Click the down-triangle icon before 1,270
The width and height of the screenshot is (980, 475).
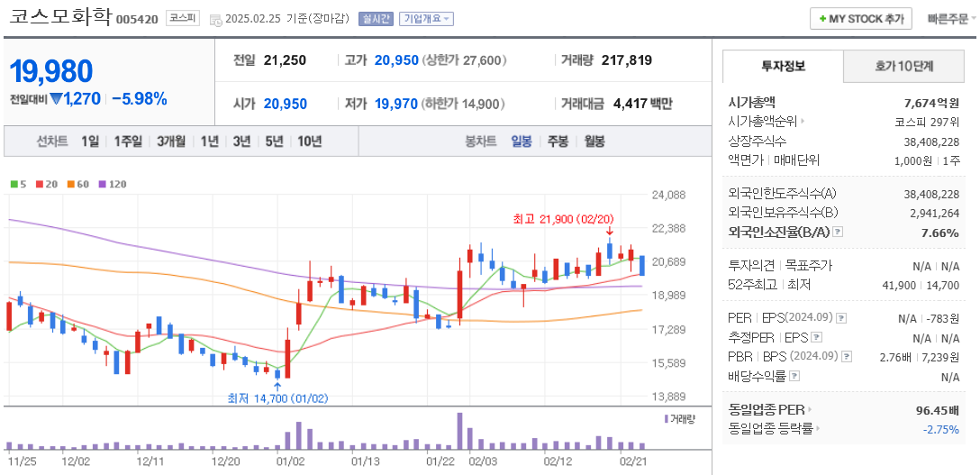click(56, 99)
